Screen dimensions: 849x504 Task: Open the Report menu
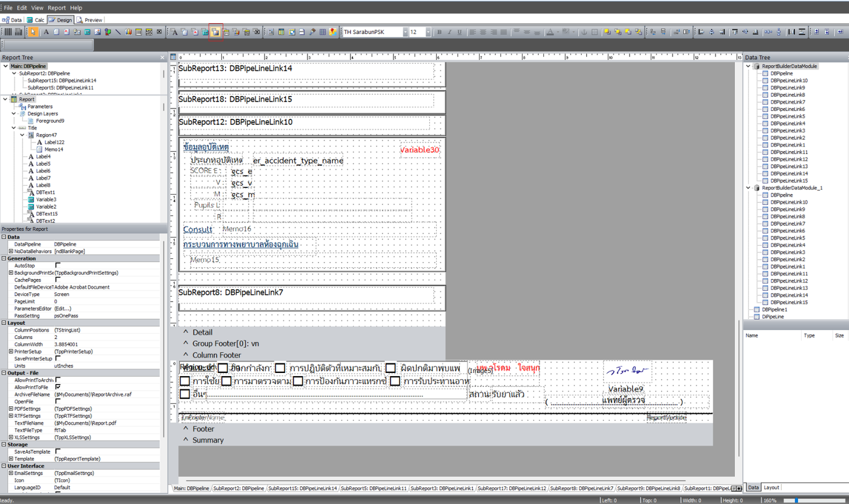click(x=57, y=8)
